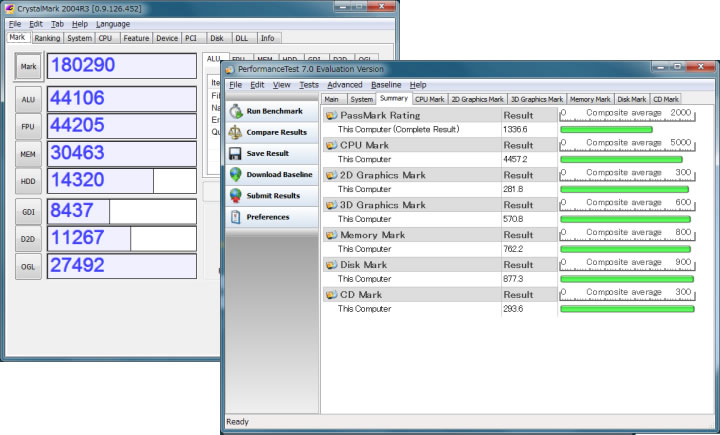Open the Help menu in CrystalMark
Screen dimensions: 720x435
(80, 24)
